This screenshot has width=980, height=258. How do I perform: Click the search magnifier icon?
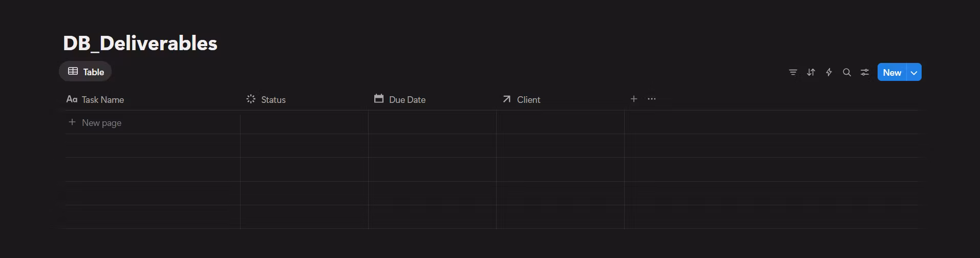(x=847, y=72)
